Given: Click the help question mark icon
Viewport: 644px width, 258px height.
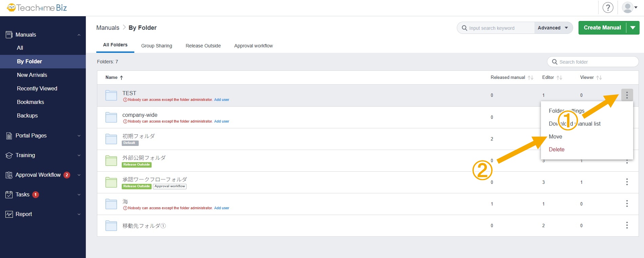Looking at the screenshot, I should click(x=608, y=7).
